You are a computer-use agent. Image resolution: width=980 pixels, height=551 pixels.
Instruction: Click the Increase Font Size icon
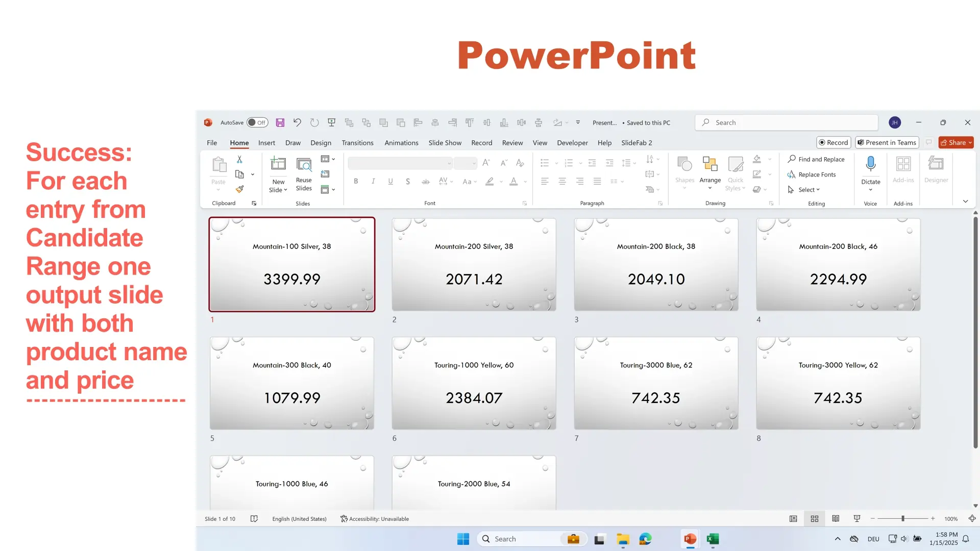(486, 163)
